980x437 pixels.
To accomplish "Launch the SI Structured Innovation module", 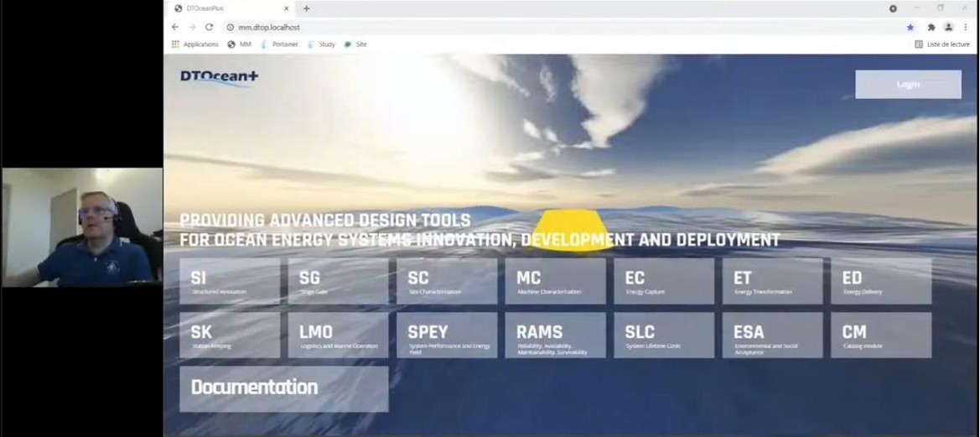I will click(230, 281).
